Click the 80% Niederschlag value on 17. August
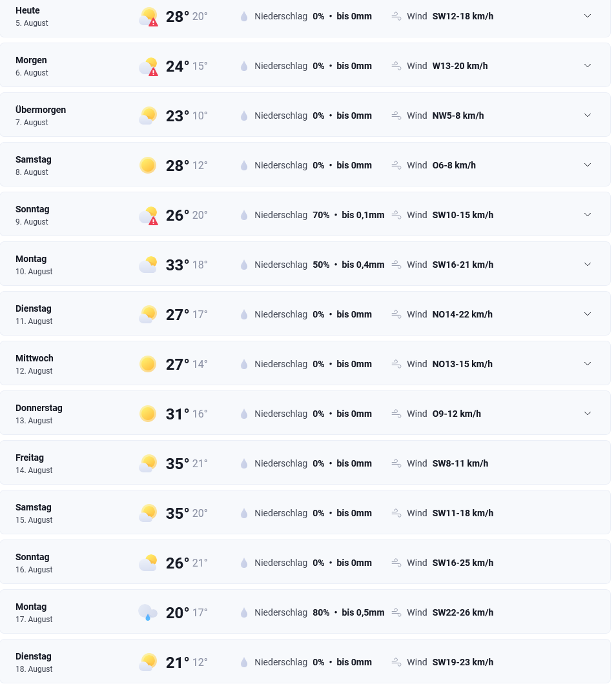The height and width of the screenshot is (695, 616). tap(321, 612)
